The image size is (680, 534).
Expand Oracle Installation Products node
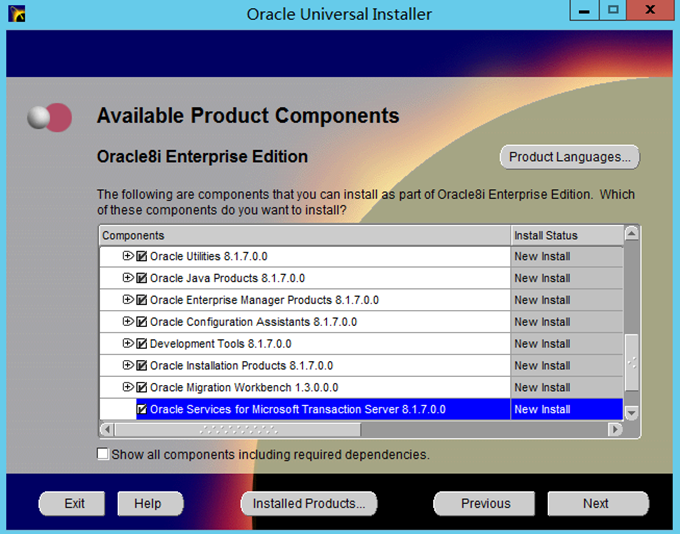coord(128,365)
